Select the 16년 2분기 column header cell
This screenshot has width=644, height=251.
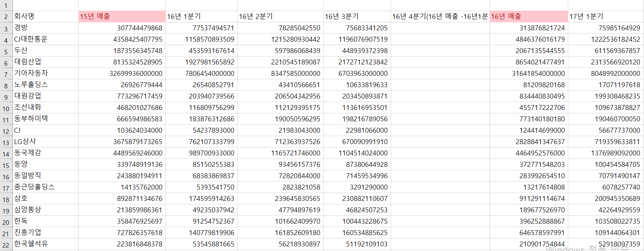point(281,16)
